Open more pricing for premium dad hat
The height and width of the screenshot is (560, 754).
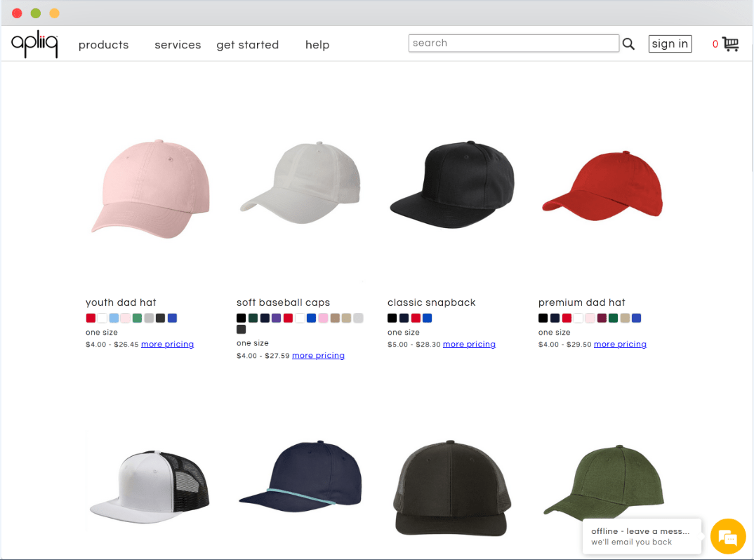coord(621,344)
